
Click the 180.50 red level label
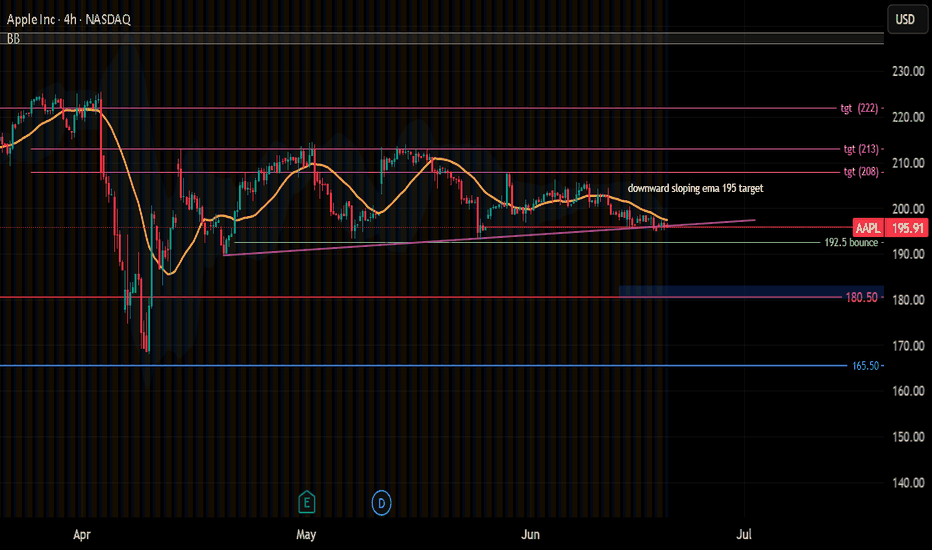[x=861, y=297]
